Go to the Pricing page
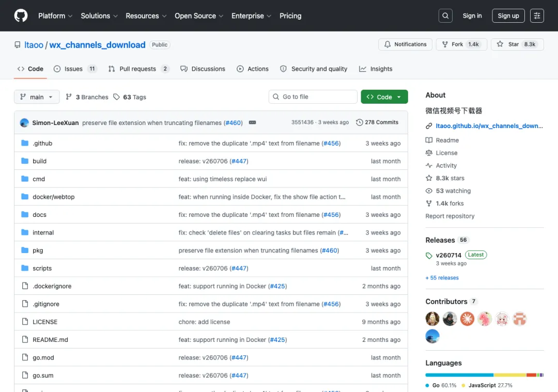This screenshot has height=392, width=558. pyautogui.click(x=290, y=15)
